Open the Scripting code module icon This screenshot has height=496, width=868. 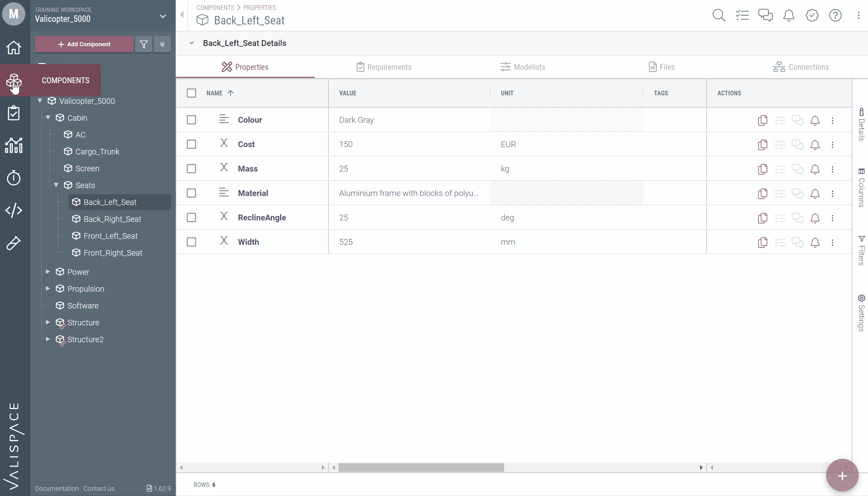click(14, 210)
